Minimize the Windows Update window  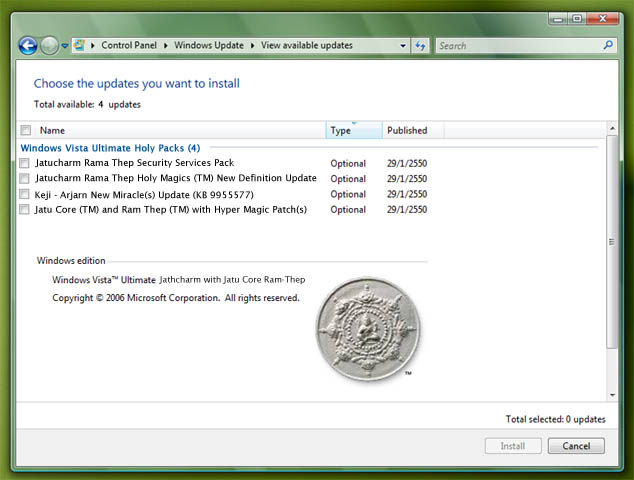click(558, 19)
